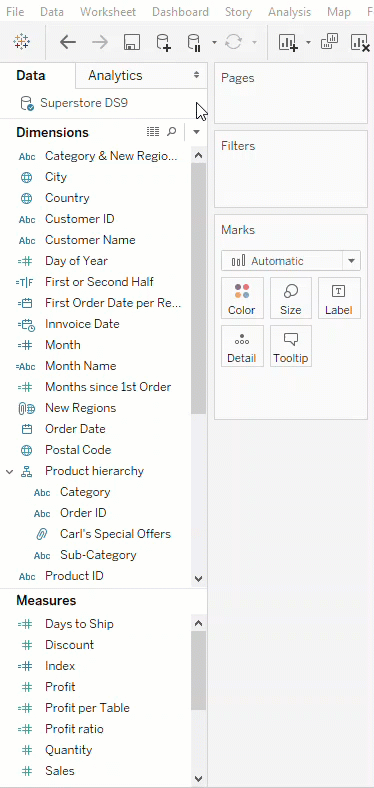Click the Abc icon beside Customer Name
Screen dimensions: 374x788
point(27,241)
